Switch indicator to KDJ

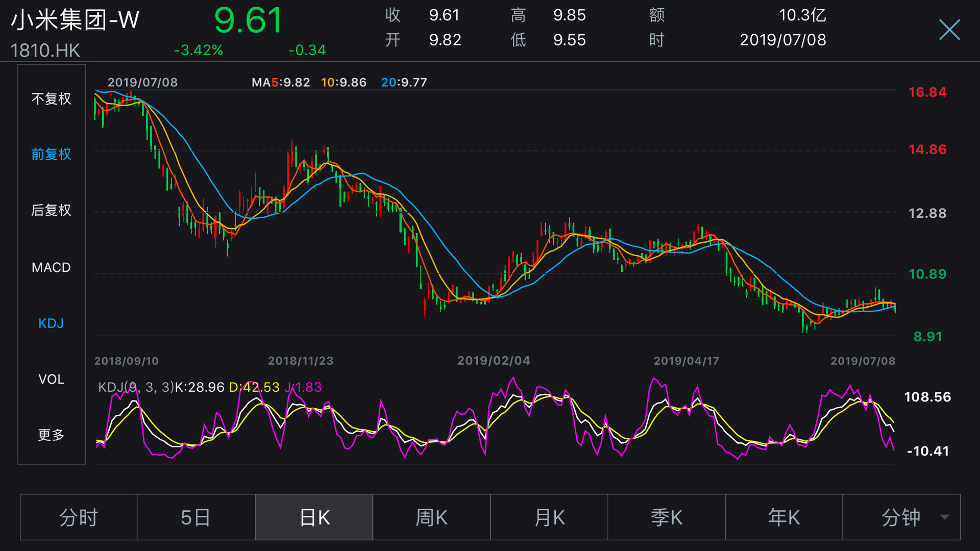tap(51, 323)
